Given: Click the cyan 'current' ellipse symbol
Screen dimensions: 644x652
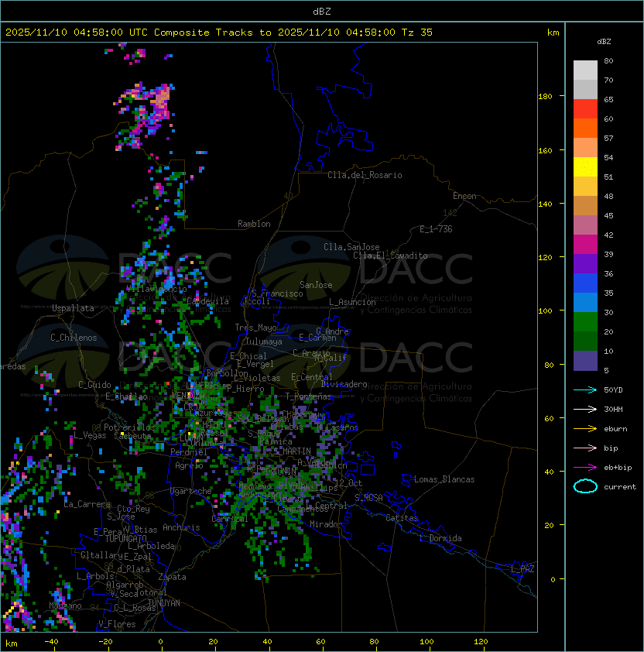Looking at the screenshot, I should point(585,486).
